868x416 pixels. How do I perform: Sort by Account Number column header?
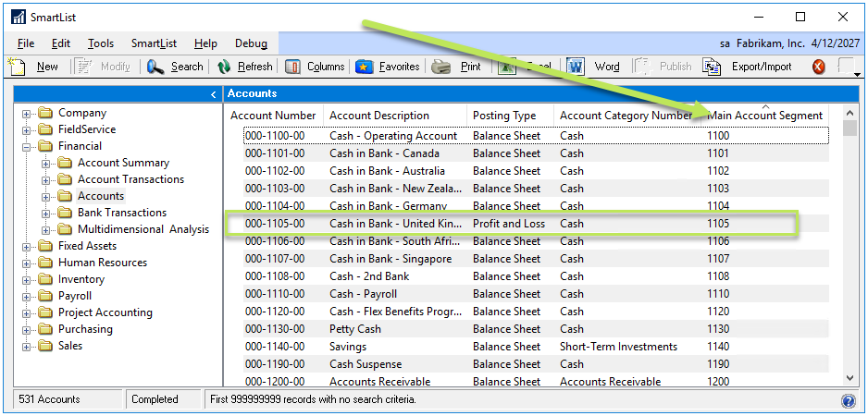point(274,116)
